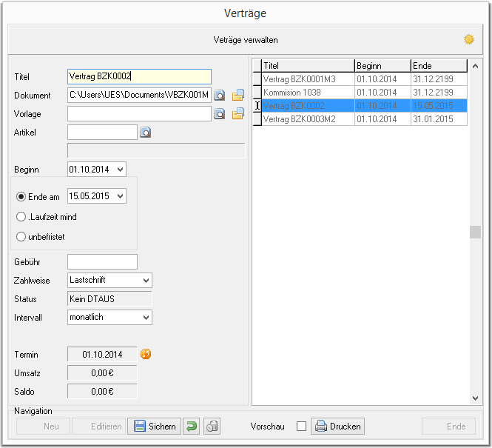Click the green undo arrow button
Viewport: 492px width, 448px height.
coord(191,426)
